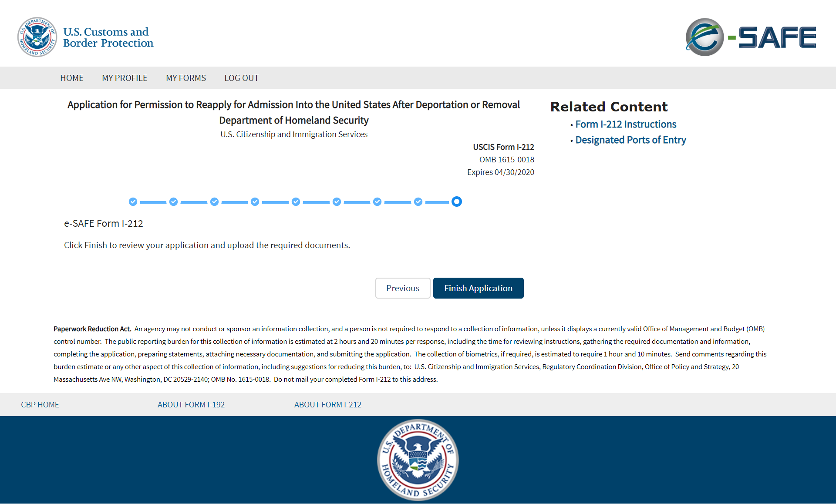The height and width of the screenshot is (504, 836).
Task: Go to MY FORMS menu item
Action: click(186, 78)
